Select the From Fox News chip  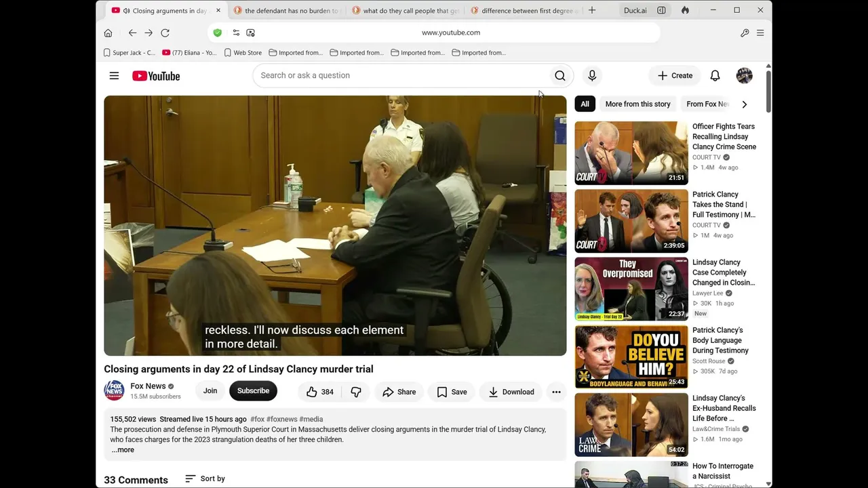[707, 104]
